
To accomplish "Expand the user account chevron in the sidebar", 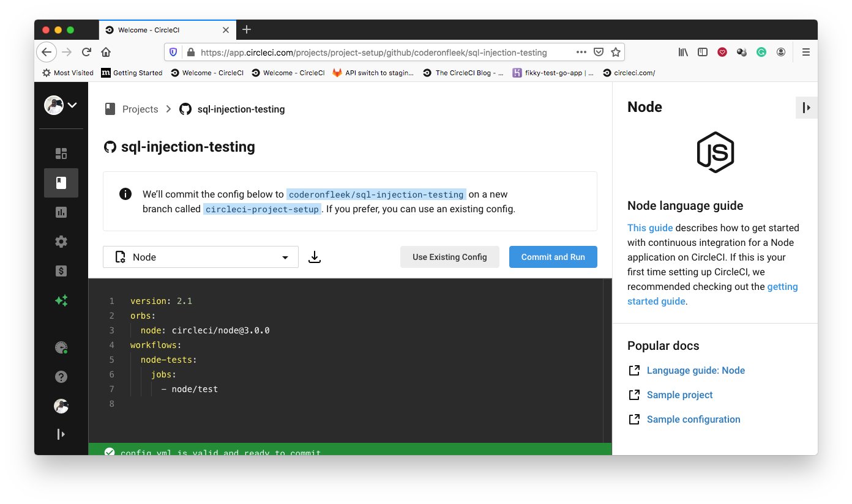I will pyautogui.click(x=71, y=105).
